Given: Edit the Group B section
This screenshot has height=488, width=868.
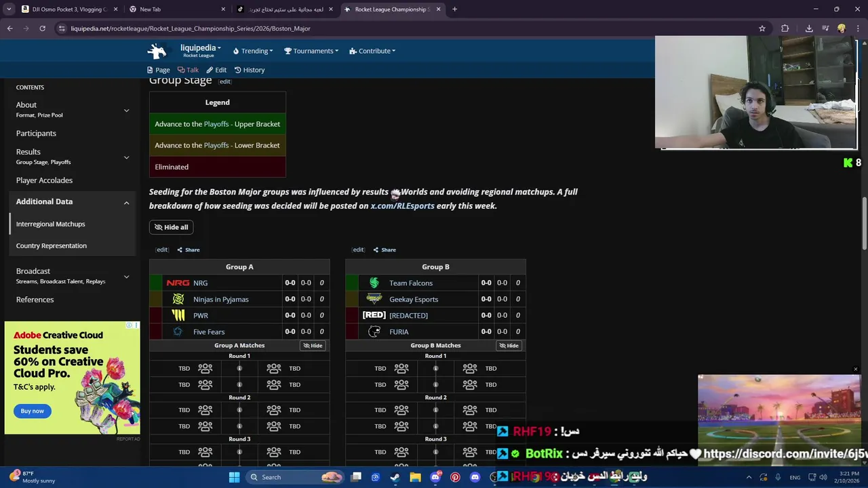Looking at the screenshot, I should pos(358,249).
